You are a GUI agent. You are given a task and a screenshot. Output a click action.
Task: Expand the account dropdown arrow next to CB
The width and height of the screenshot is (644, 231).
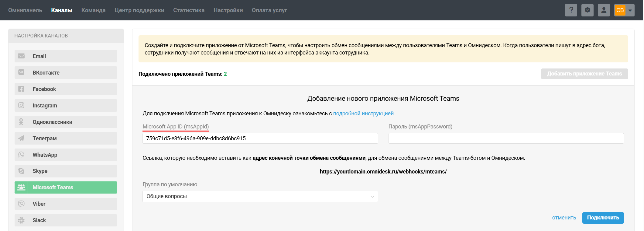click(630, 10)
